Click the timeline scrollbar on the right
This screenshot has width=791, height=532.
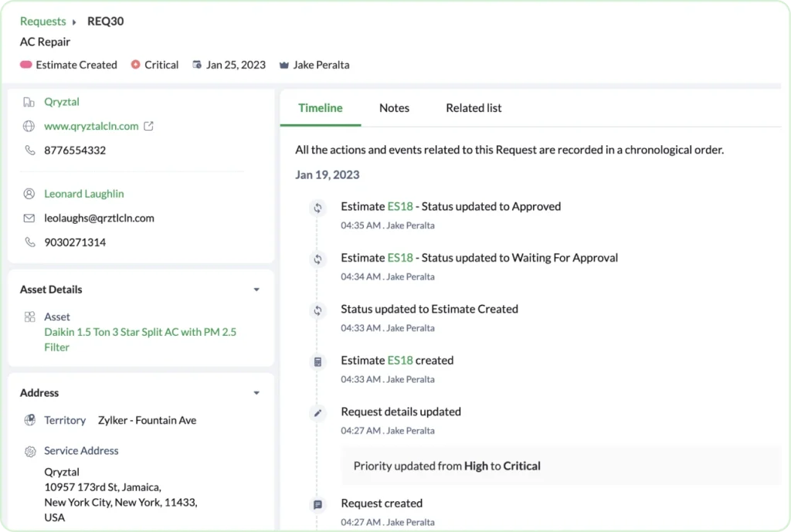pos(782,309)
